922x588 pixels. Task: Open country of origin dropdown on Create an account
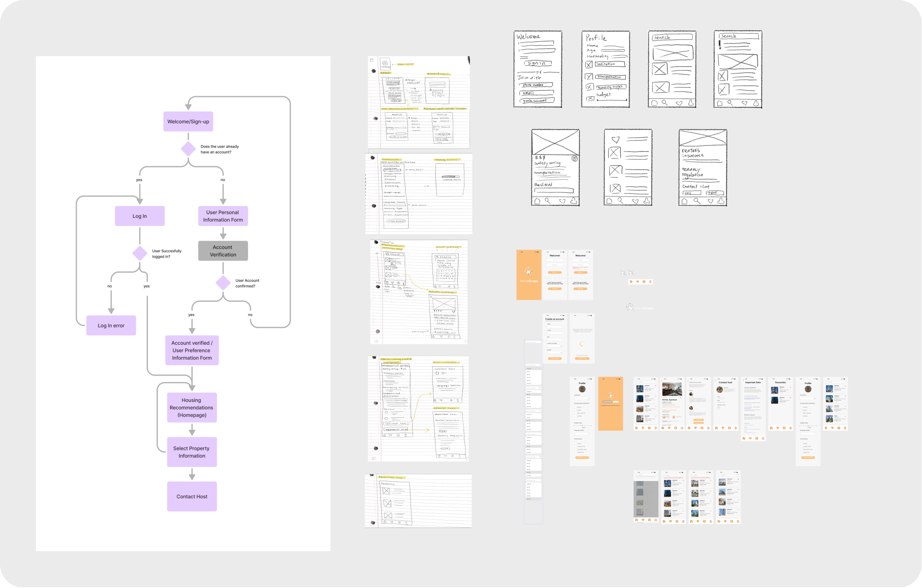pos(555,346)
